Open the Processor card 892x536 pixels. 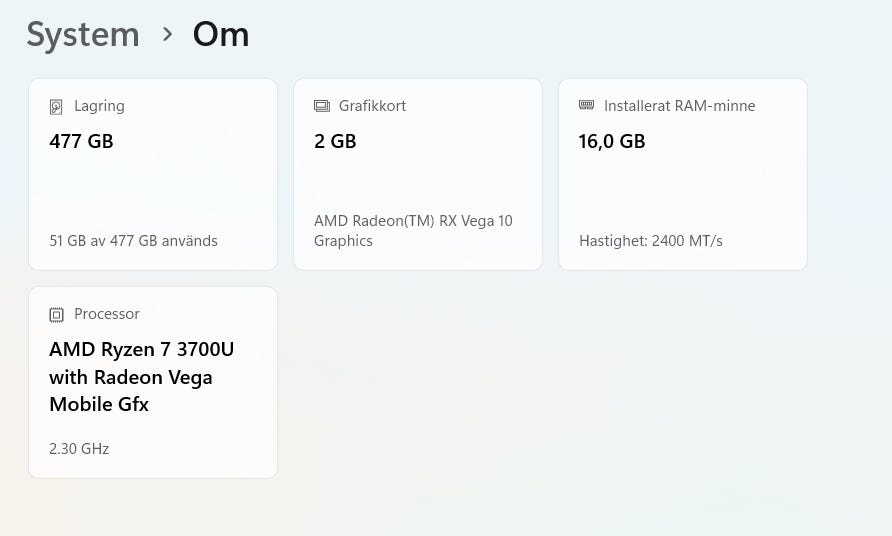[x=153, y=382]
